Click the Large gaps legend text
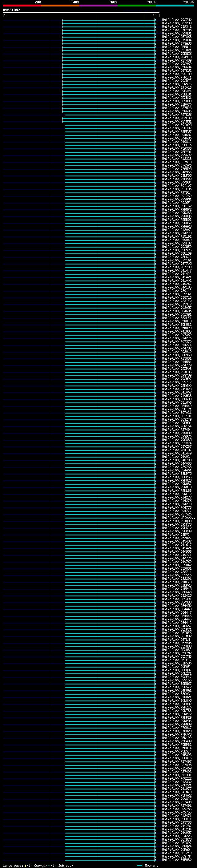 [38, 865]
